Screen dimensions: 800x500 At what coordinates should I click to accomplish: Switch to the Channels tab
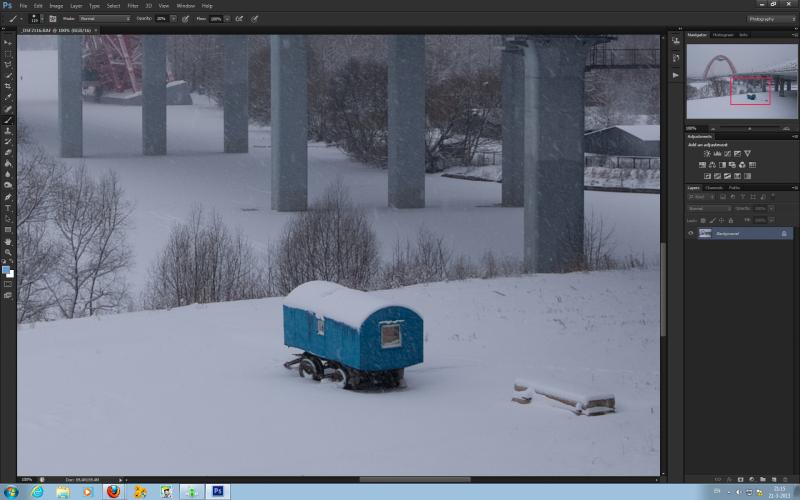(714, 188)
